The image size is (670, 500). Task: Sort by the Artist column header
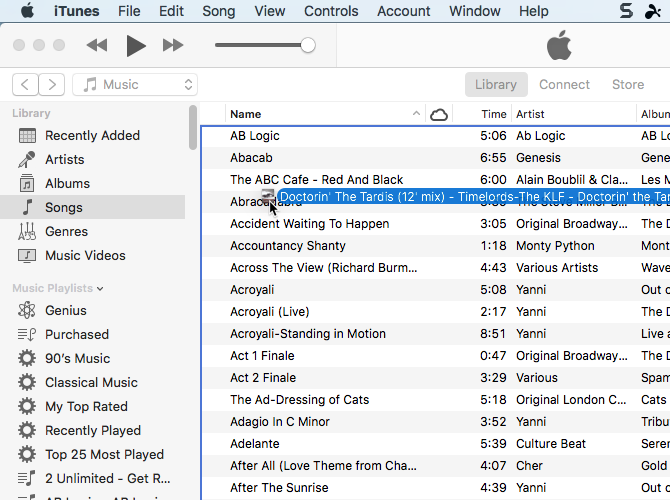530,114
